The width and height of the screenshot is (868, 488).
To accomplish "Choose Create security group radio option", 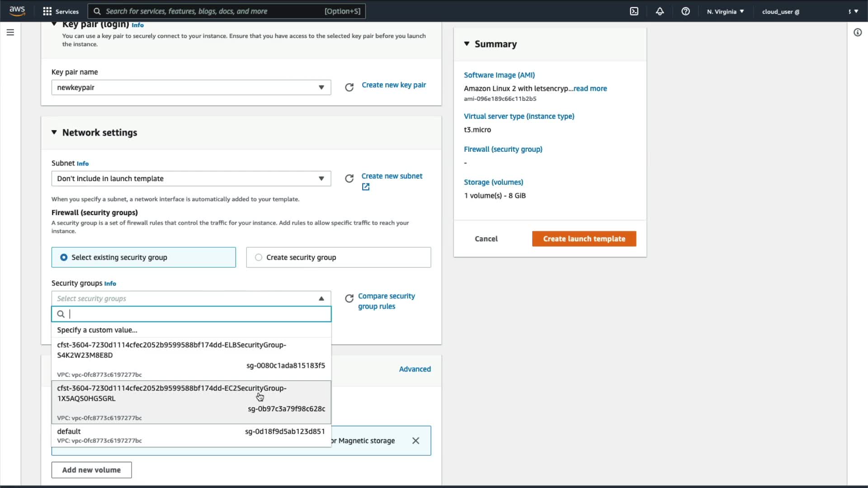I will 259,257.
